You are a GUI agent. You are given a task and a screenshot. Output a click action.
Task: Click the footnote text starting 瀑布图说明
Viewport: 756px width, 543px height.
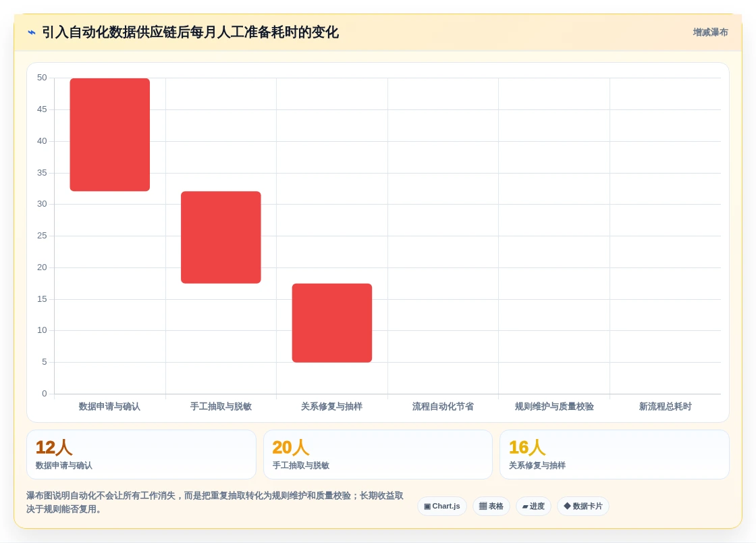[x=215, y=502]
